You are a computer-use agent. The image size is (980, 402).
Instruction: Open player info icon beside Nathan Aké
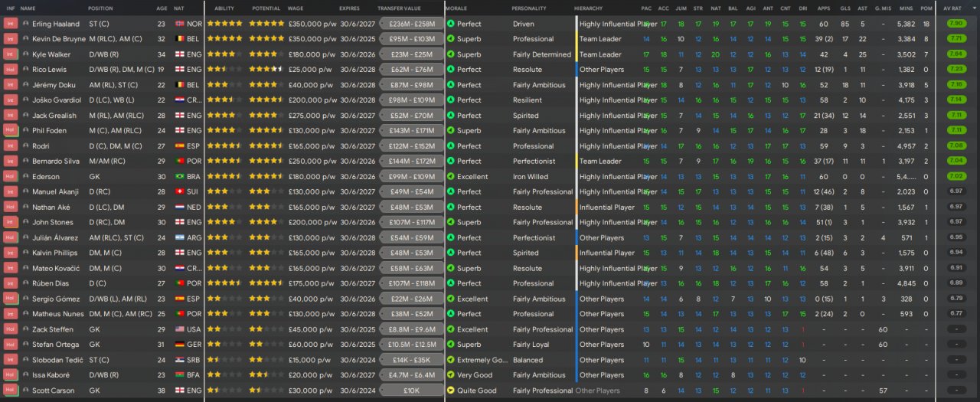(26, 207)
